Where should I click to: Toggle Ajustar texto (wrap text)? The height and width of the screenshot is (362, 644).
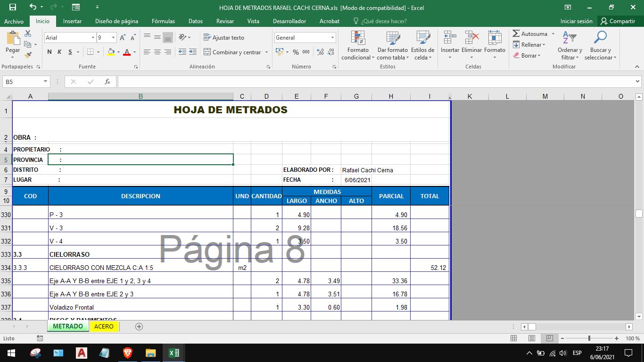224,37
